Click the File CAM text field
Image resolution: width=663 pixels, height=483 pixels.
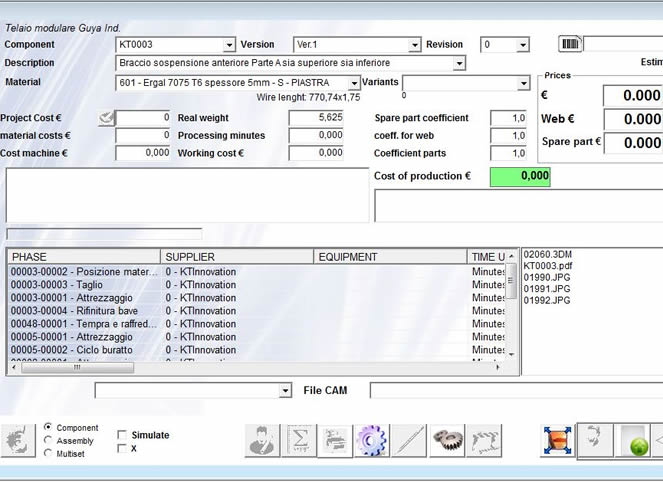(516, 390)
